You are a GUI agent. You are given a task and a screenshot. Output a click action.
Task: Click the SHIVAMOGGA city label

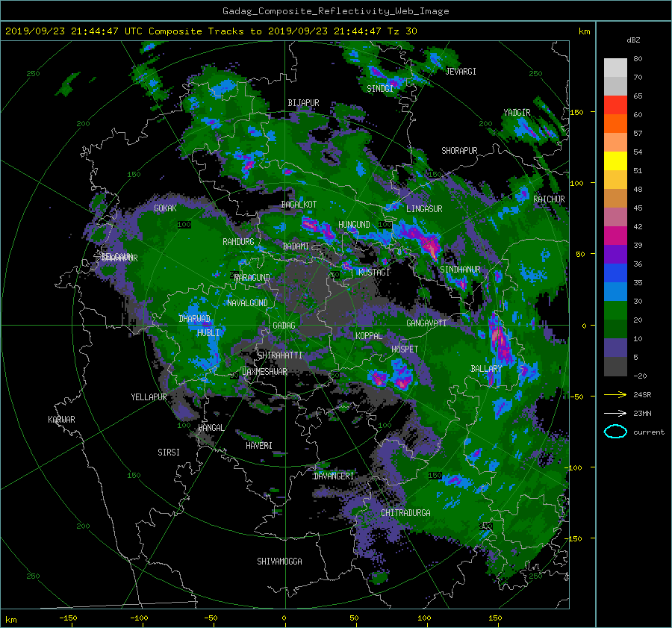point(279,562)
